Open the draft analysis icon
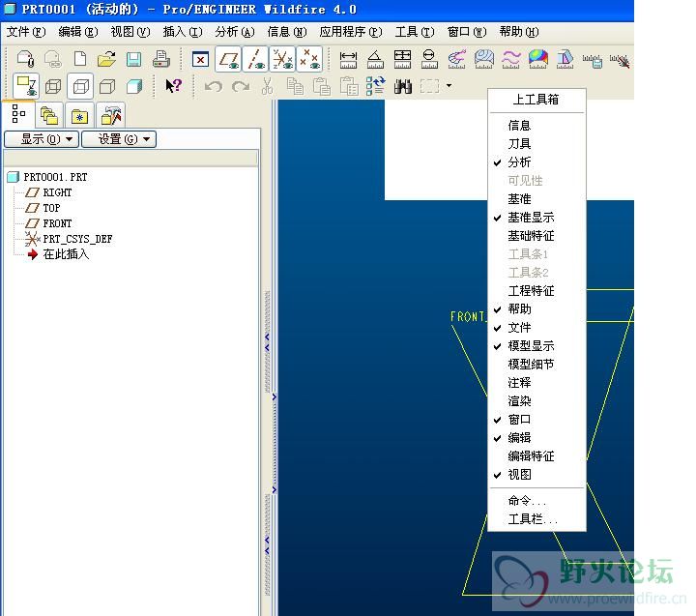 coord(565,59)
